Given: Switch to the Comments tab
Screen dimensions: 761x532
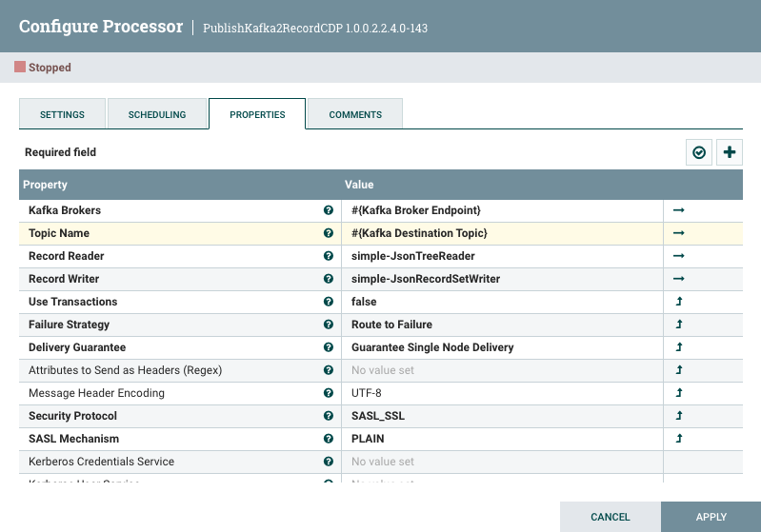Looking at the screenshot, I should (x=355, y=114).
